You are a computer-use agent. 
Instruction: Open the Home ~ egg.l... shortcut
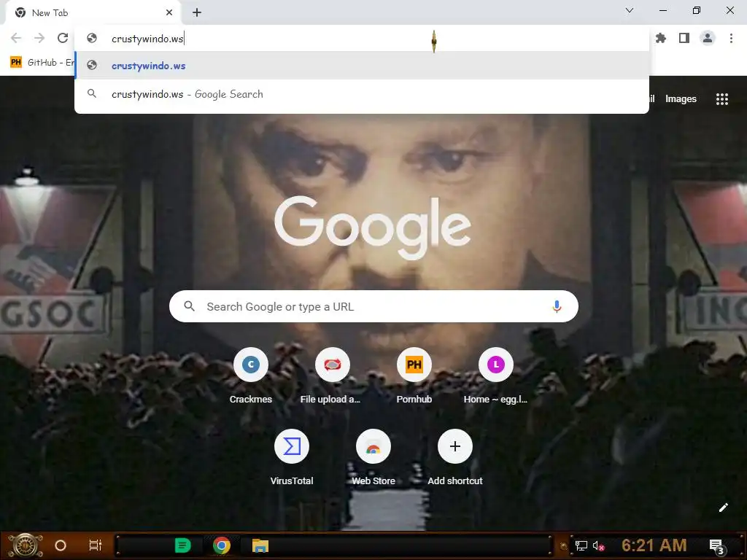point(495,376)
